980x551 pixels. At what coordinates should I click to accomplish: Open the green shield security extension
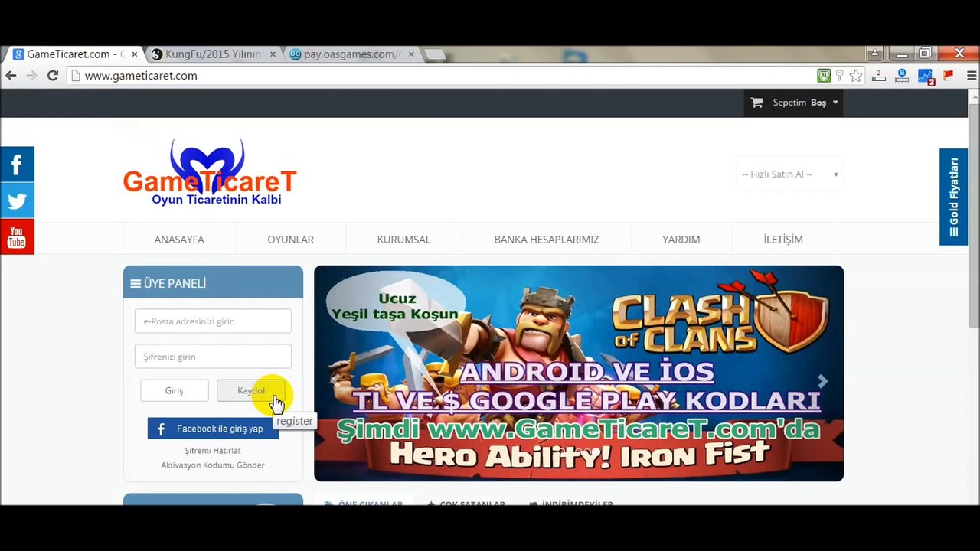point(824,76)
